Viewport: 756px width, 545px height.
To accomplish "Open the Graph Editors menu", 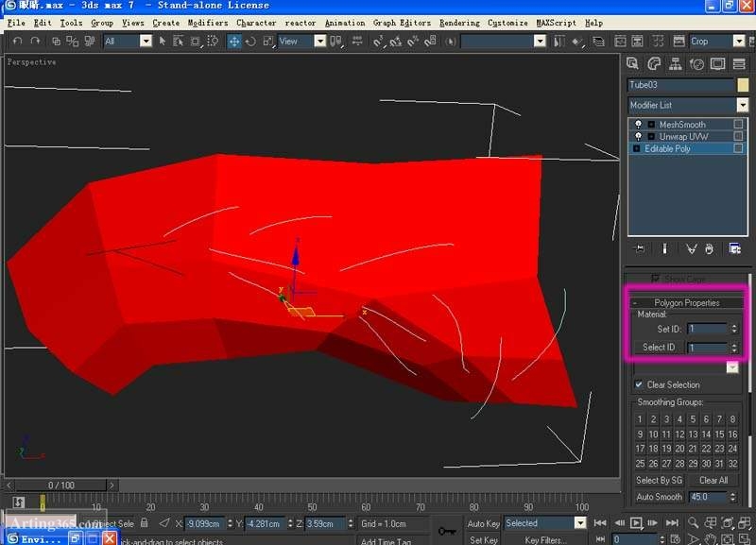I will point(403,23).
